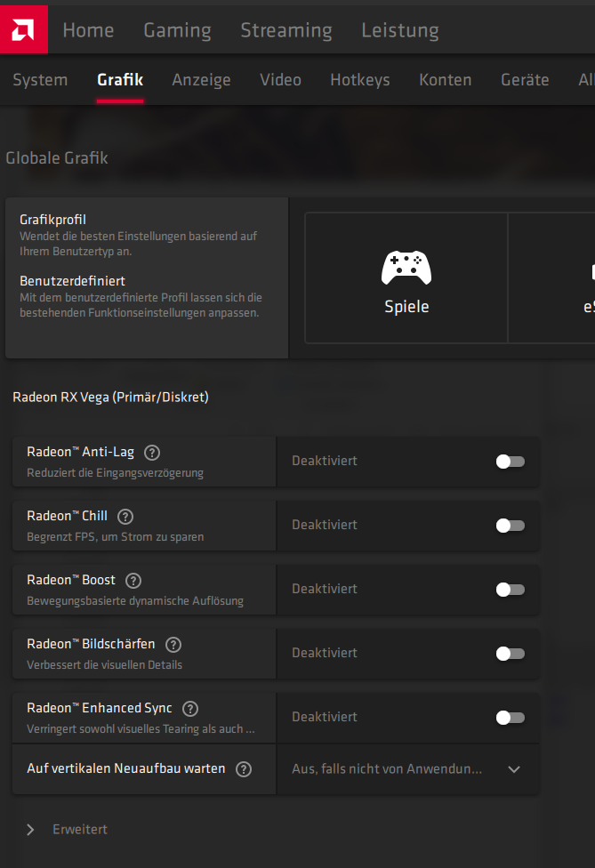This screenshot has width=595, height=868.
Task: Click the Grafikprofil label
Action: pos(52,220)
